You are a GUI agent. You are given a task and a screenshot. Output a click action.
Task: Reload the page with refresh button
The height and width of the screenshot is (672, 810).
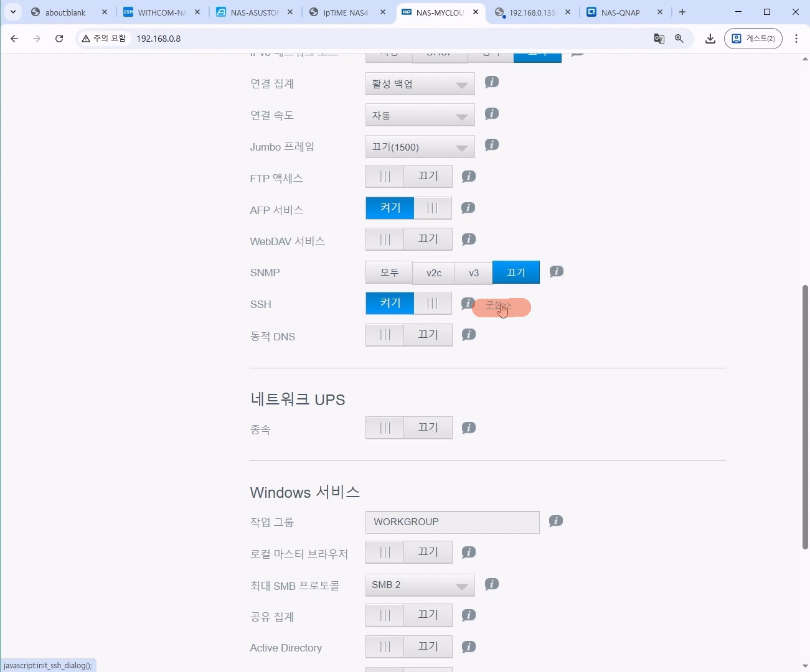[x=59, y=39]
